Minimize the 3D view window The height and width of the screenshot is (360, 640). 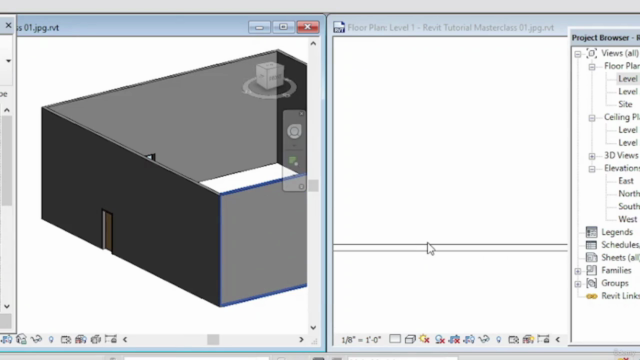(x=259, y=27)
